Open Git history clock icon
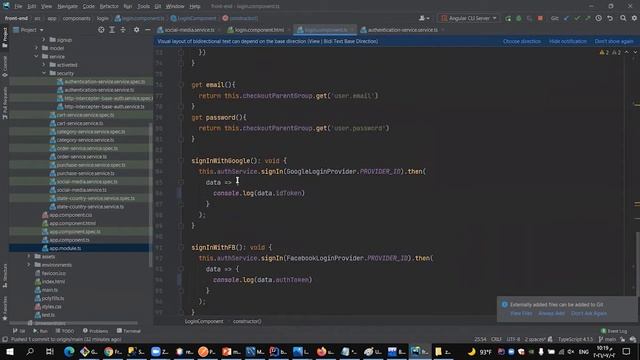 click(x=598, y=18)
